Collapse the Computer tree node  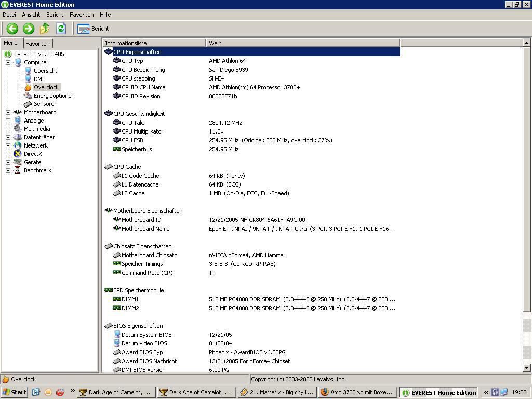click(x=8, y=62)
